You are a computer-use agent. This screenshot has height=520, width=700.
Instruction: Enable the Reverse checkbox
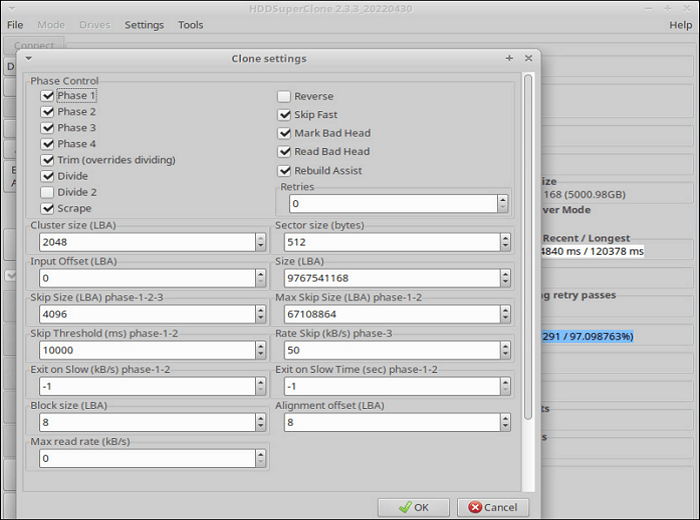(x=284, y=97)
